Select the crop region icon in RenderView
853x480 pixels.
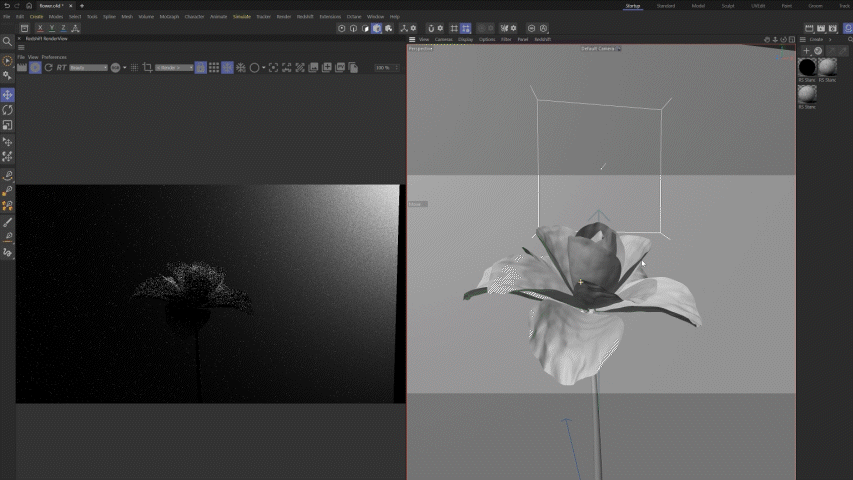147,67
